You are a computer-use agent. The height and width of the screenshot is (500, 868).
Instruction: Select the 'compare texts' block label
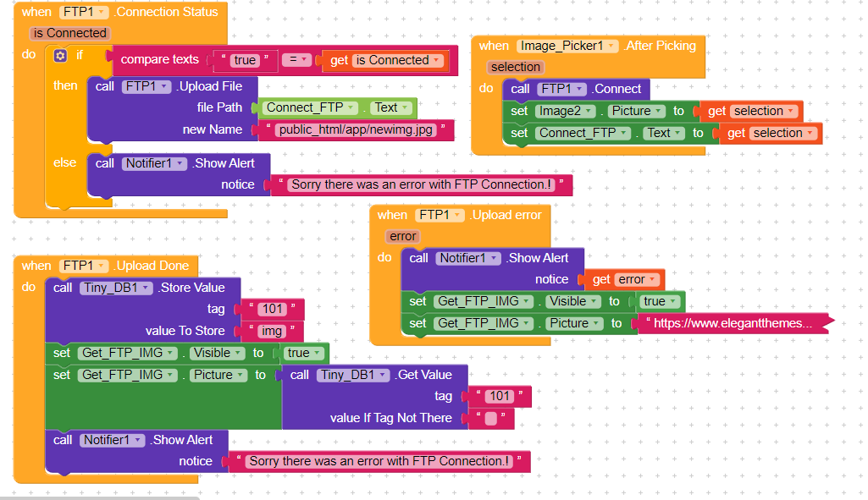tap(159, 59)
